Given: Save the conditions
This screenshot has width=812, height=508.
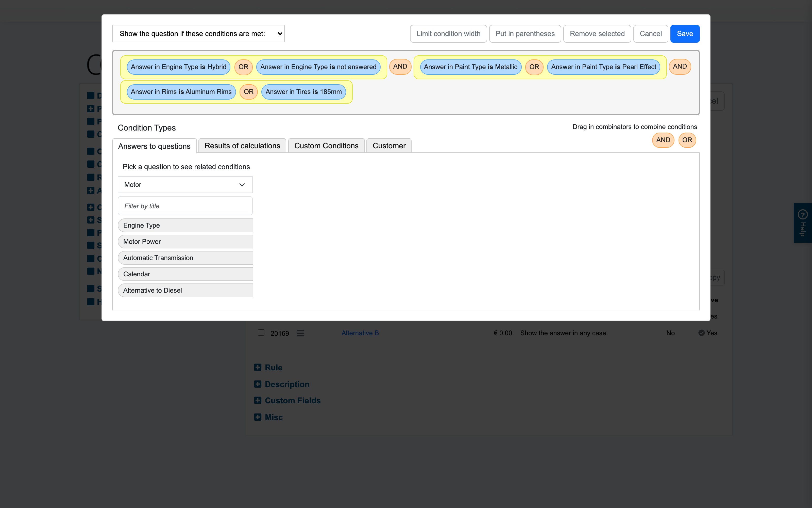Looking at the screenshot, I should tap(685, 34).
